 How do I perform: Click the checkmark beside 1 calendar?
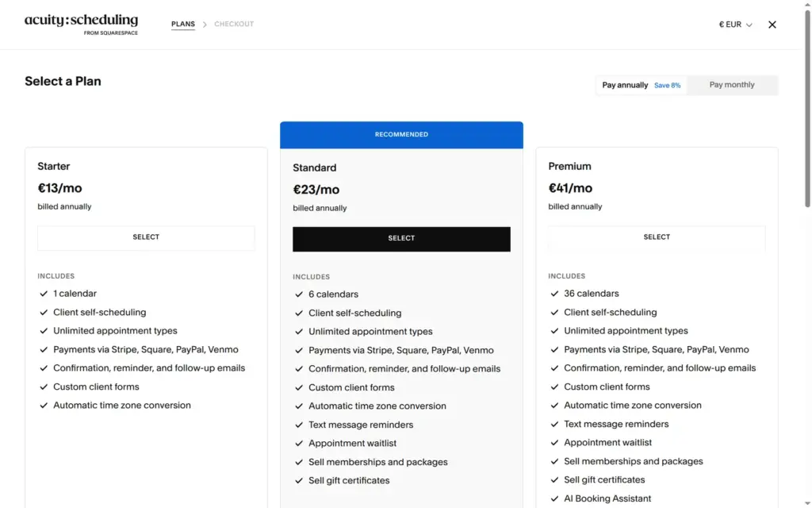[x=44, y=294]
